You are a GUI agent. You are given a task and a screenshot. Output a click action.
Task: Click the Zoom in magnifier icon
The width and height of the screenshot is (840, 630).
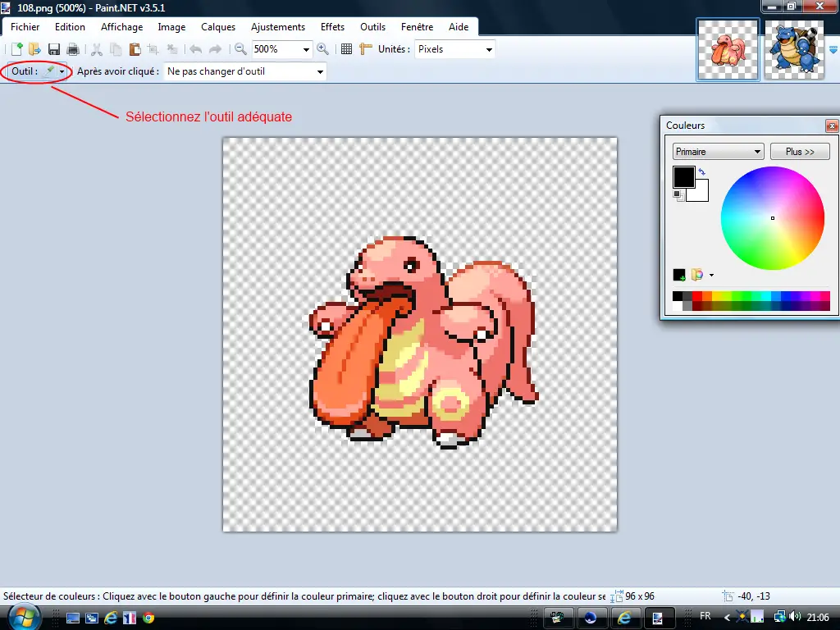tap(322, 49)
